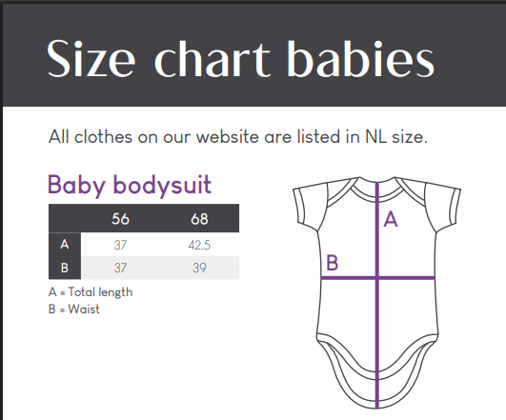This screenshot has width=506, height=420.
Task: Select row label A in table
Action: click(x=65, y=244)
